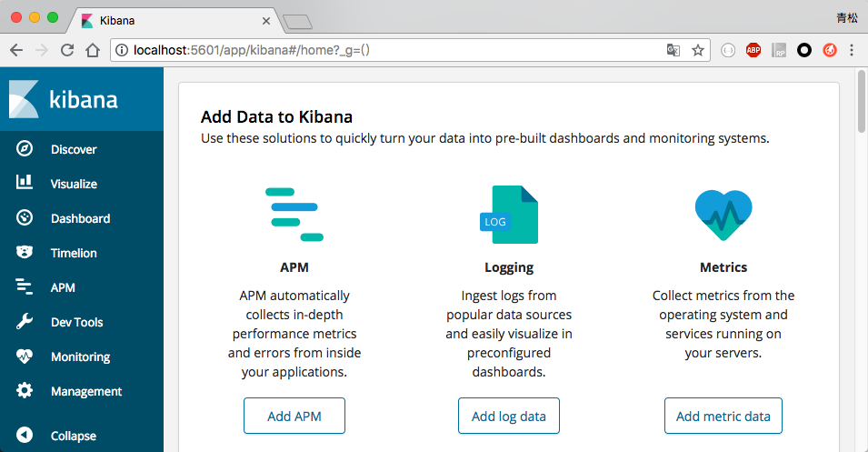
Task: Click the 'APM' card heading
Action: [294, 267]
